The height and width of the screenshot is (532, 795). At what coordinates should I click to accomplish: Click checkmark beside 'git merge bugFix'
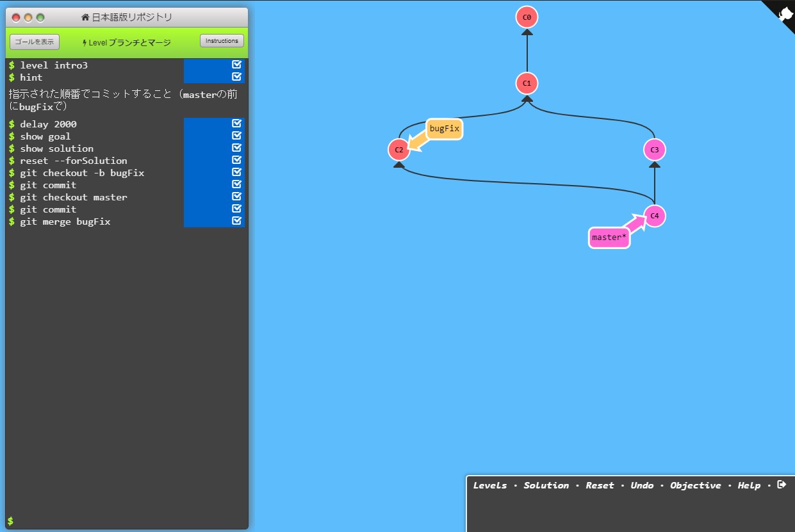(x=237, y=221)
